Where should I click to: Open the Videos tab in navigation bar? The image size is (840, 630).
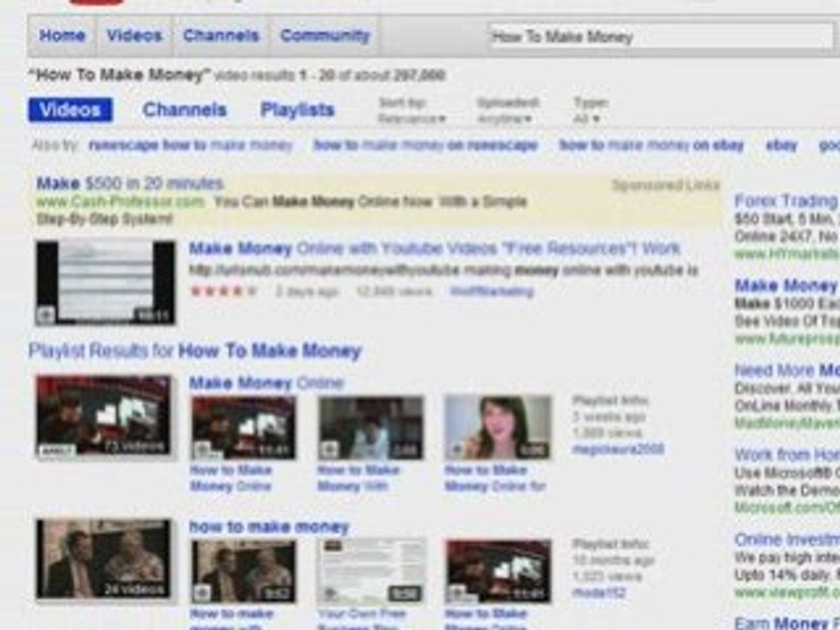[134, 36]
